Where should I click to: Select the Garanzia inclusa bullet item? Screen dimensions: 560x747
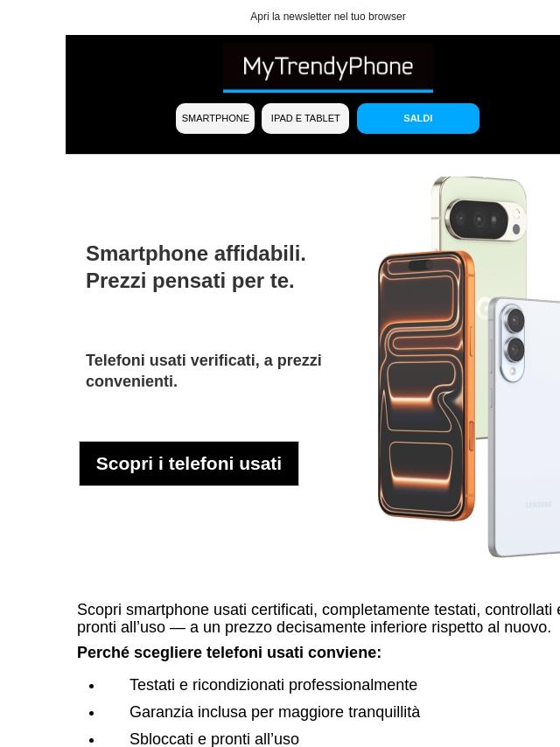(x=275, y=712)
